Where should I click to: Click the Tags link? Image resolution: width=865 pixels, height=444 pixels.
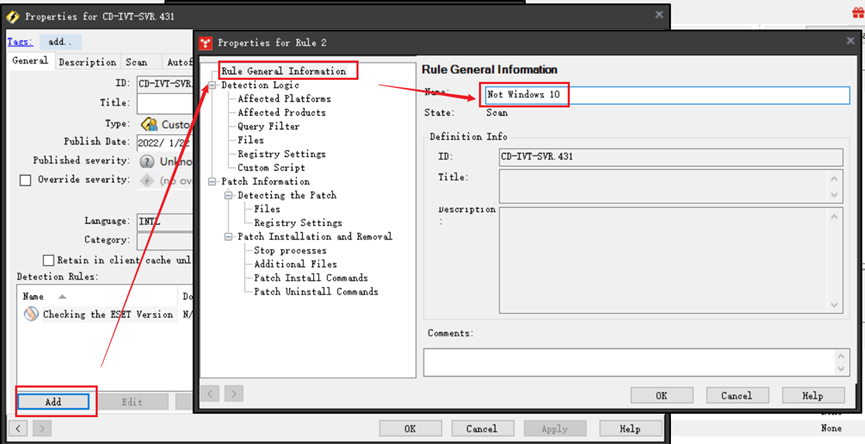click(x=20, y=42)
